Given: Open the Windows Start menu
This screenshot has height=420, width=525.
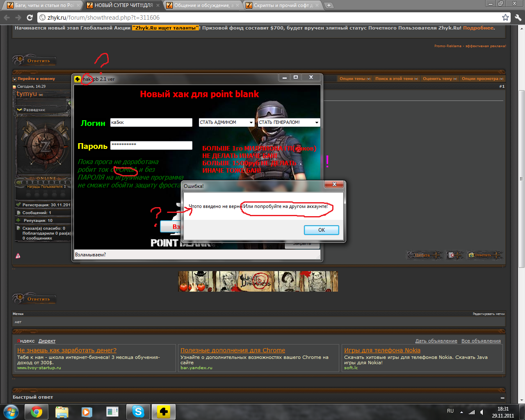Looking at the screenshot, I should pos(11,411).
